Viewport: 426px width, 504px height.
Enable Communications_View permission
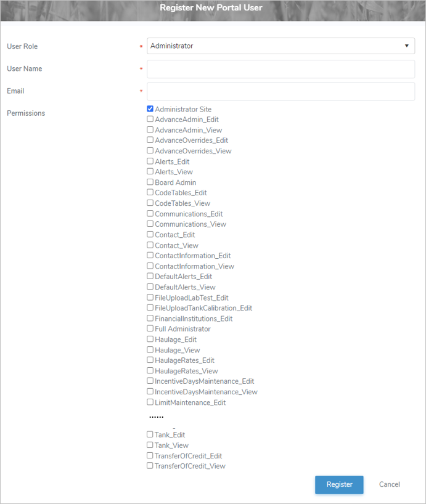149,224
